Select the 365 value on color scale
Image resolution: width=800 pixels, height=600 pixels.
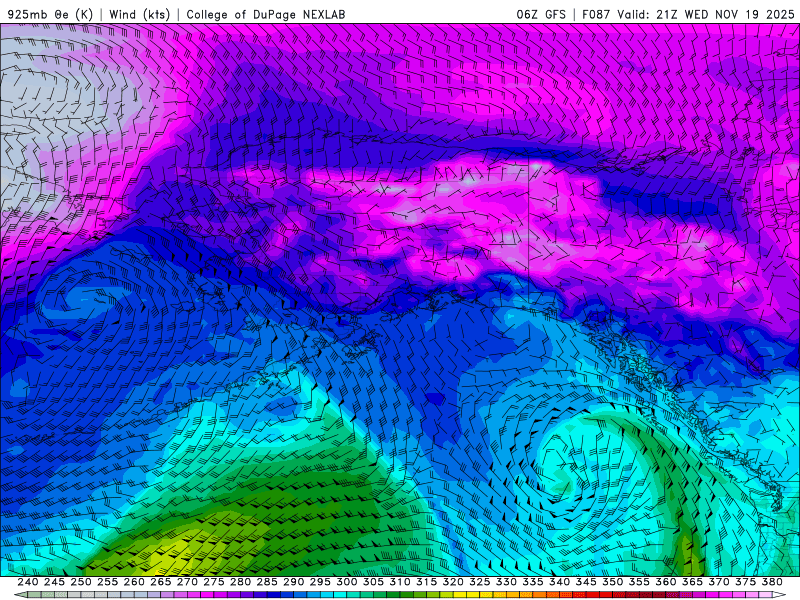[x=692, y=582]
